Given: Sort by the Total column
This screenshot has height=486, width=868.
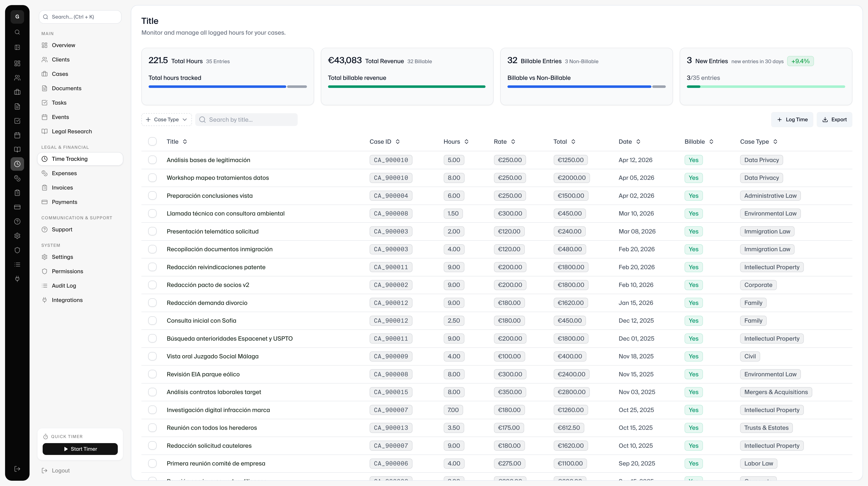Looking at the screenshot, I should [564, 142].
